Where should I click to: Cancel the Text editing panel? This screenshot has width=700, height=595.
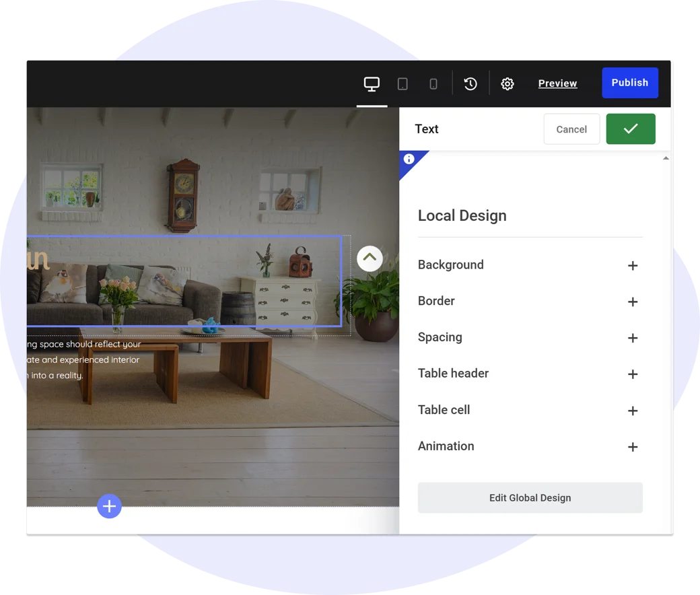click(x=571, y=129)
